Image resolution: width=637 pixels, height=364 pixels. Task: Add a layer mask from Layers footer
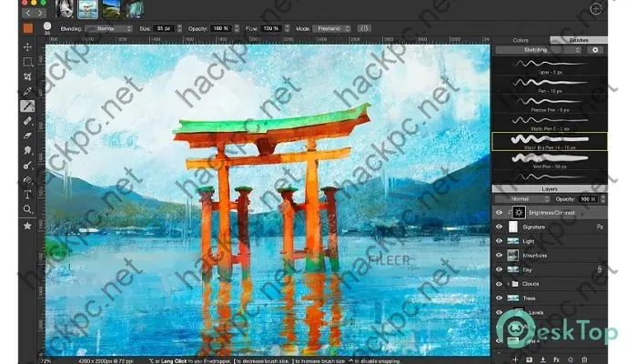point(529,359)
